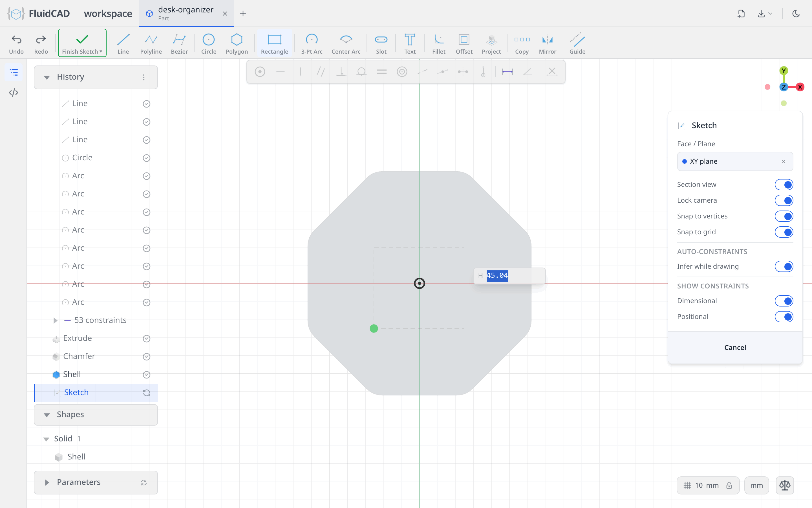This screenshot has width=812, height=508.
Task: Select the Polyline tool
Action: click(151, 44)
